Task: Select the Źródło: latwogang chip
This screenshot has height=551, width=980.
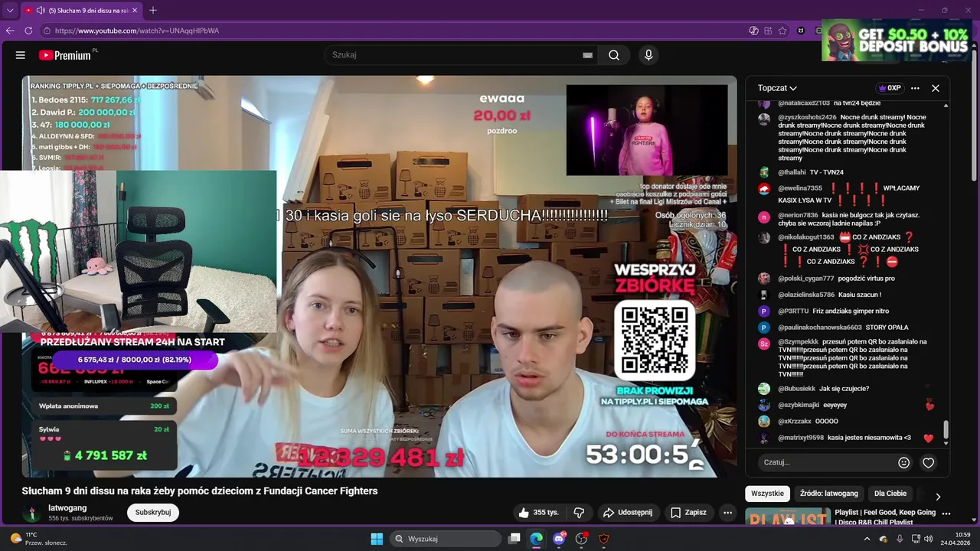Action: click(x=829, y=494)
